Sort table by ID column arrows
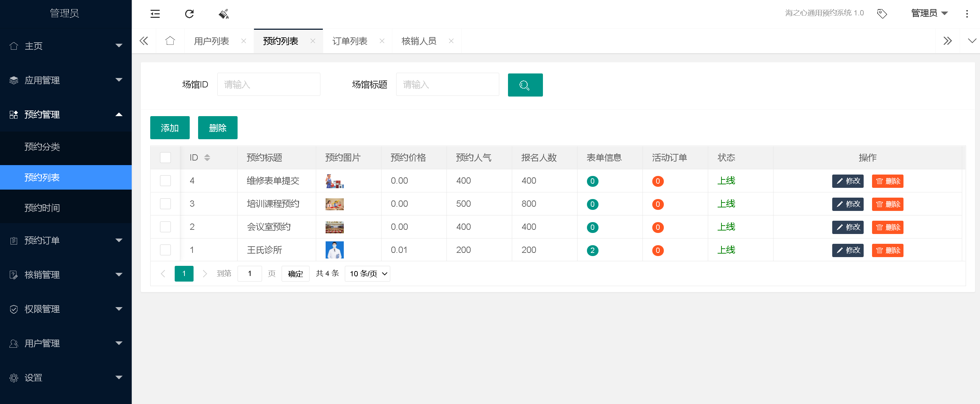 coord(207,157)
